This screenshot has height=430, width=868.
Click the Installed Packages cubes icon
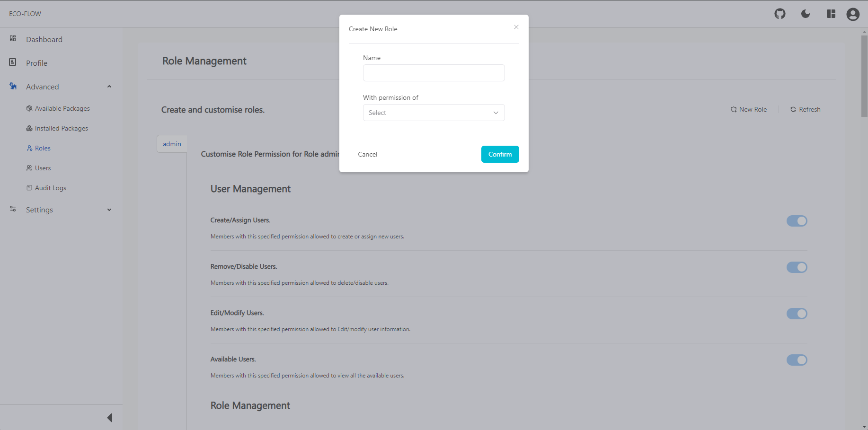pos(29,128)
